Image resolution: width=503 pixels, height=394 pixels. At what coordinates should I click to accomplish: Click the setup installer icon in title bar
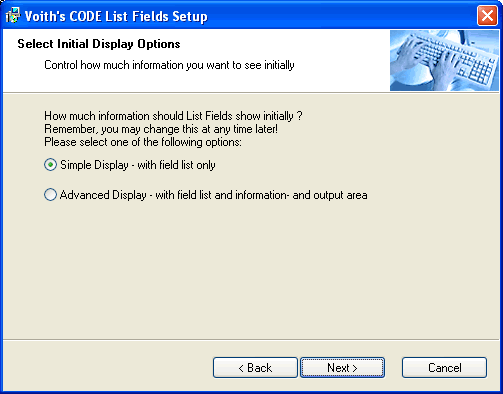point(13,16)
